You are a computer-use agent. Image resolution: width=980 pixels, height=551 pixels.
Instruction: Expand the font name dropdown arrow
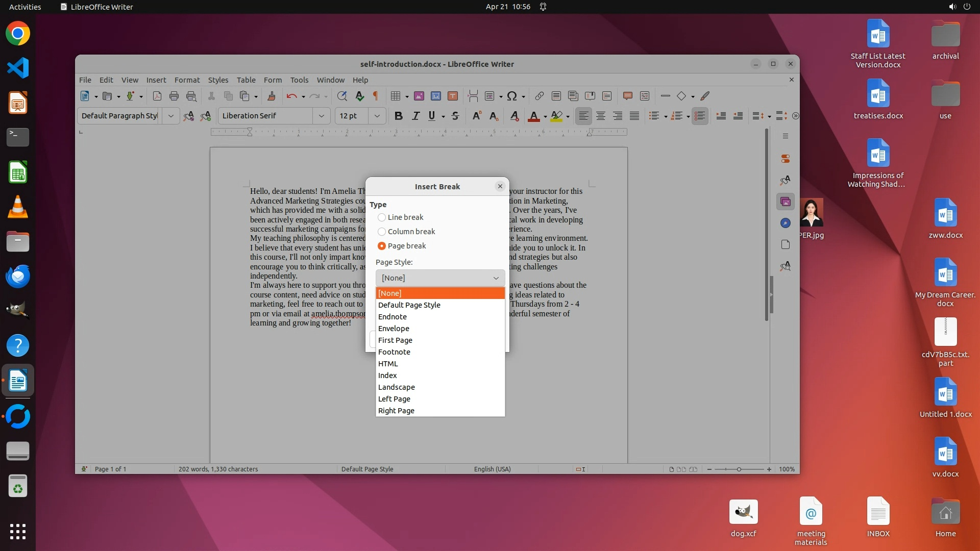[x=322, y=116]
